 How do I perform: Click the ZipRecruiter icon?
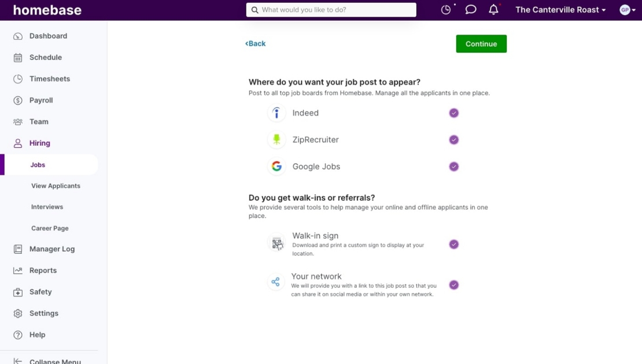276,140
